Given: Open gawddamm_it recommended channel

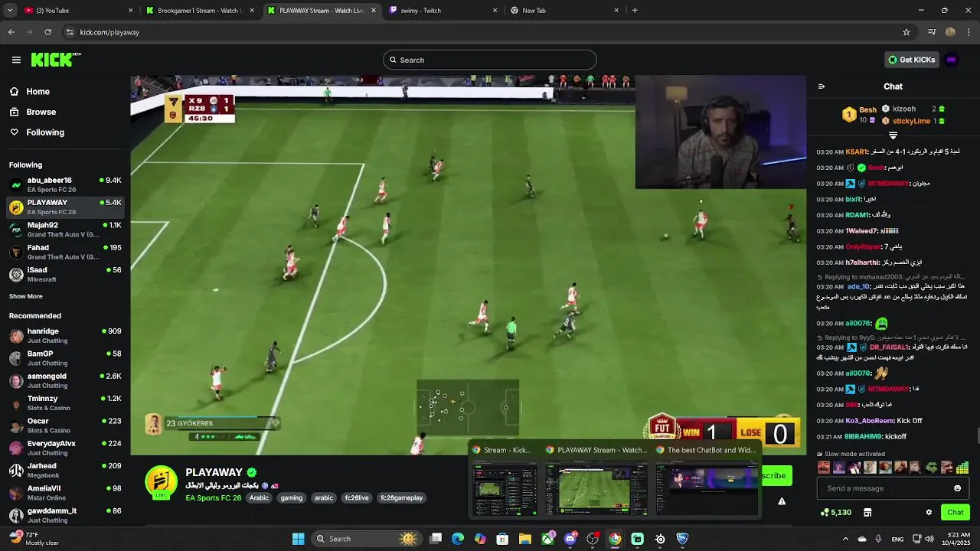Looking at the screenshot, I should [x=65, y=514].
